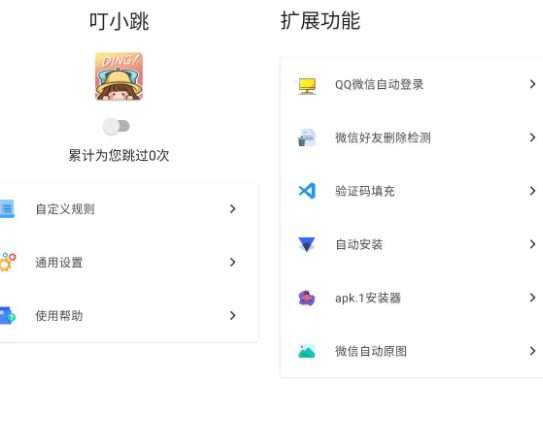Click the yellow monitor QQ微信自动登录 icon

307,85
